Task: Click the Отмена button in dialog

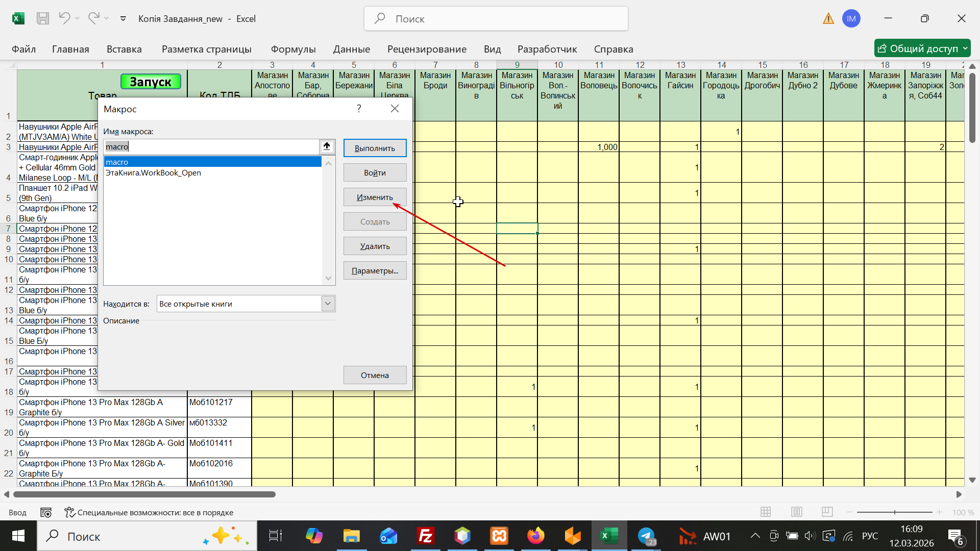Action: tap(375, 375)
